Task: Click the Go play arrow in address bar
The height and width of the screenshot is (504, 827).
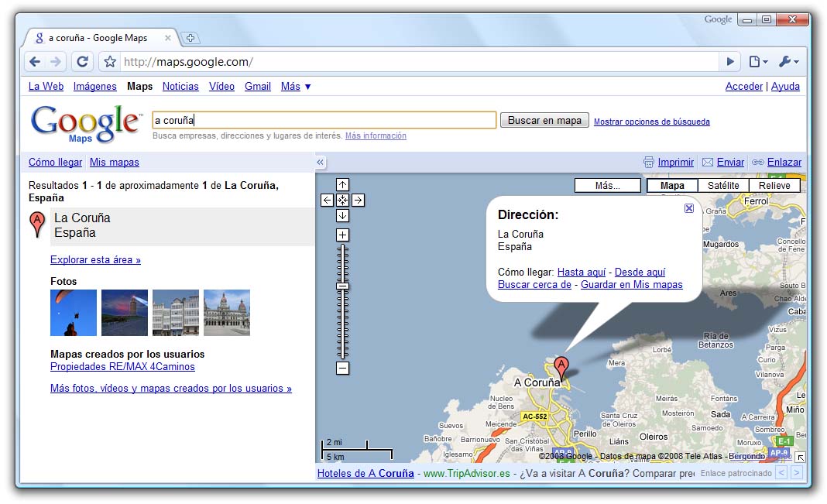Action: coord(730,62)
